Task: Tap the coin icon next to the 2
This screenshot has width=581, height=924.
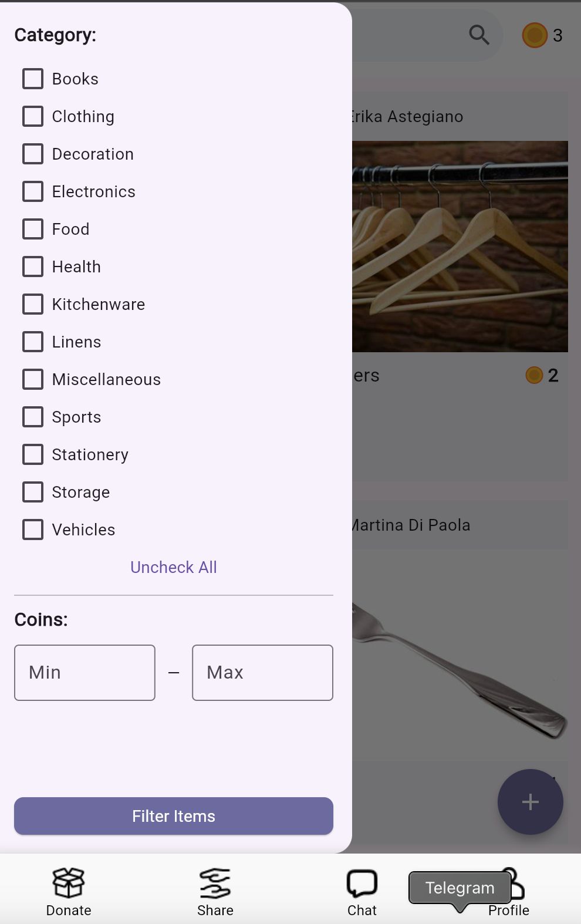Action: point(533,375)
